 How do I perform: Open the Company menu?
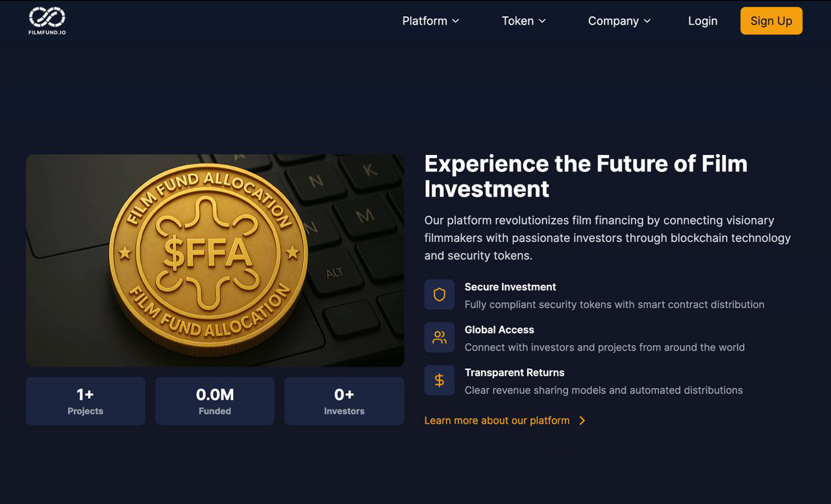click(613, 21)
